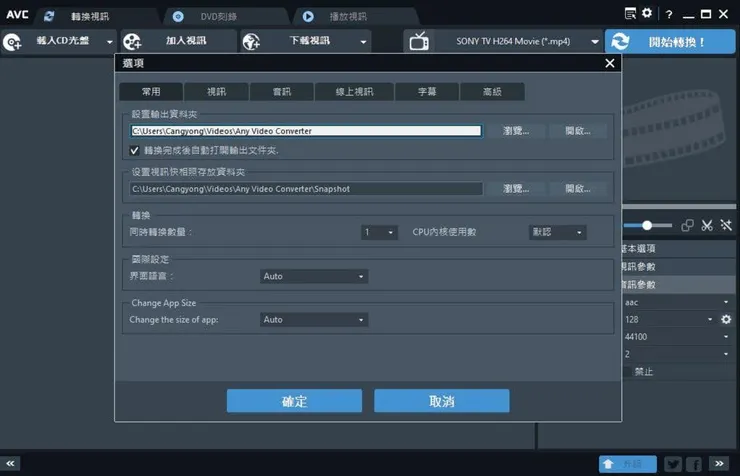Collapse left panel double-arrow

pos(10,463)
